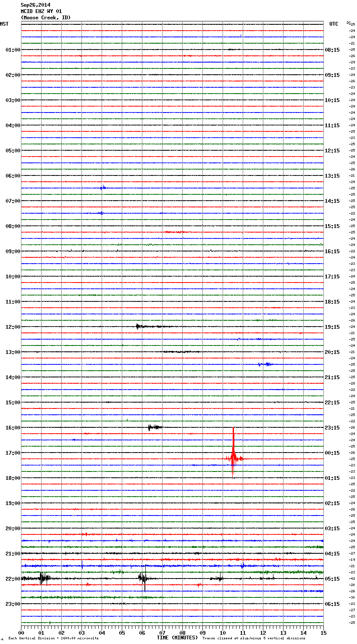Click the '(Moose Creek, ID)' station location

point(46,18)
